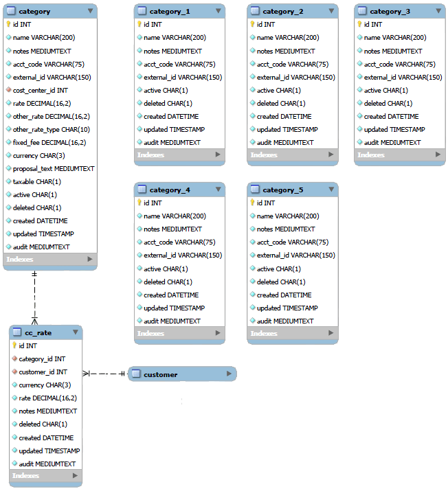Expand the Indexes section of category_4
This screenshot has width=448, height=489.
[218, 333]
